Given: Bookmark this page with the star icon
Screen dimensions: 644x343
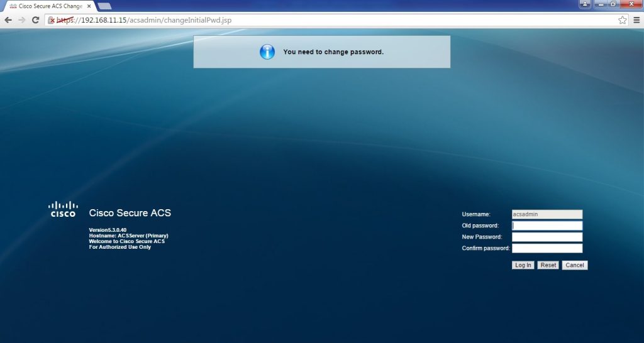Looking at the screenshot, I should [622, 20].
